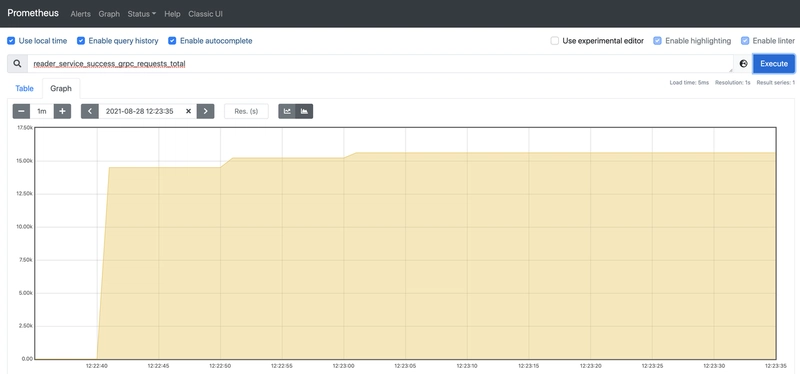Decrease range with the minus button
800x374 pixels.
coord(21,111)
